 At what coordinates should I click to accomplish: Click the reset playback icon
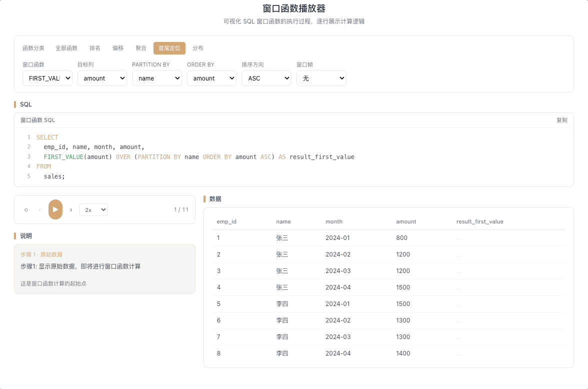[26, 209]
